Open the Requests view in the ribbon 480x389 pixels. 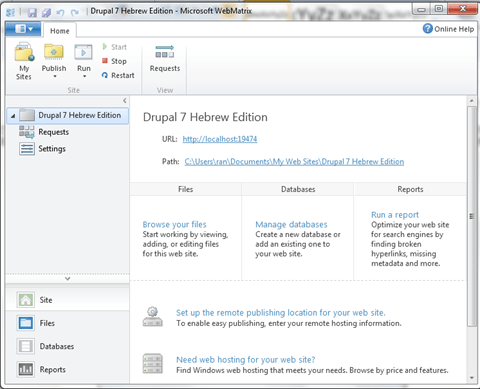[165, 58]
